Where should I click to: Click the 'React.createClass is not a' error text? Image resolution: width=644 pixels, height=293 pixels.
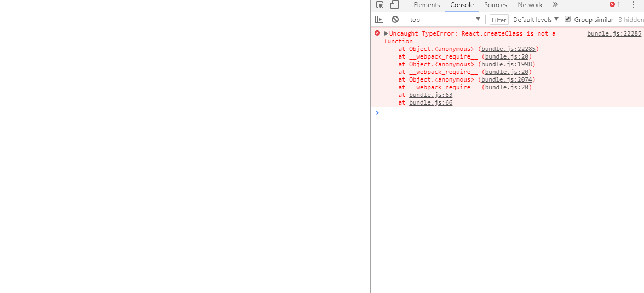click(x=508, y=34)
